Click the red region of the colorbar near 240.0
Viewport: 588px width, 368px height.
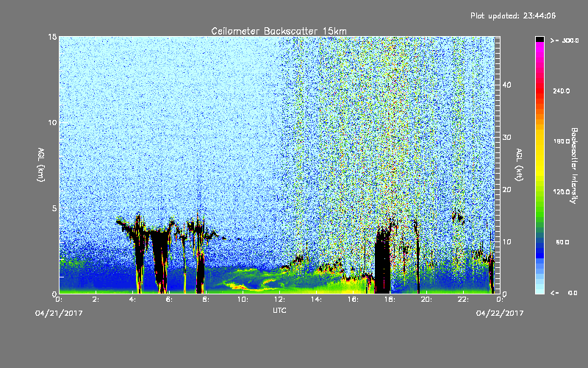click(539, 91)
